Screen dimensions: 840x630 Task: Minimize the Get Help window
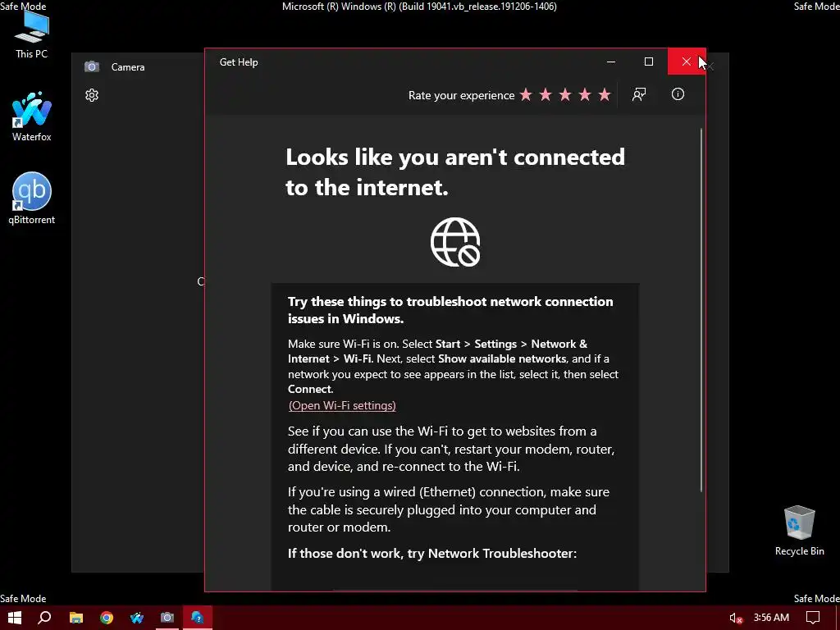tap(610, 62)
